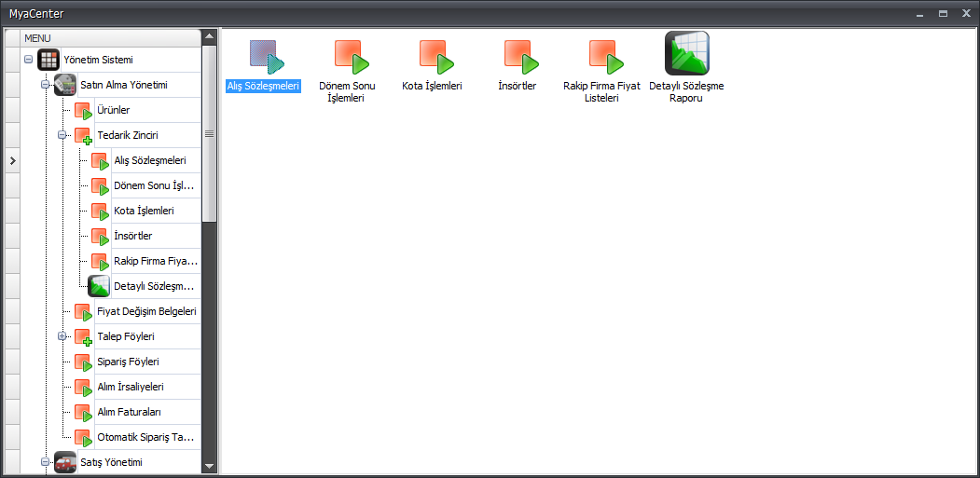Click the row indicator arrow beside Alış Sözleşmeleri

point(12,160)
